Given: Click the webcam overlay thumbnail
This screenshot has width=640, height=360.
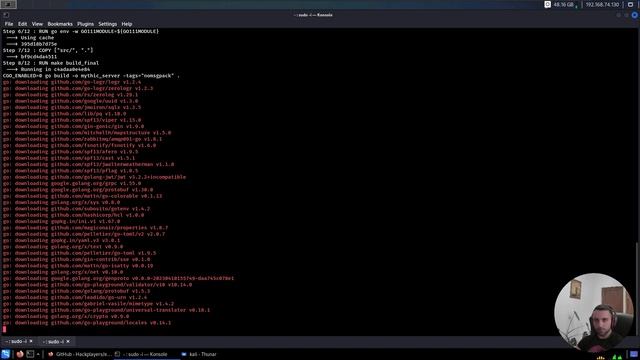Looking at the screenshot, I should [x=593, y=312].
